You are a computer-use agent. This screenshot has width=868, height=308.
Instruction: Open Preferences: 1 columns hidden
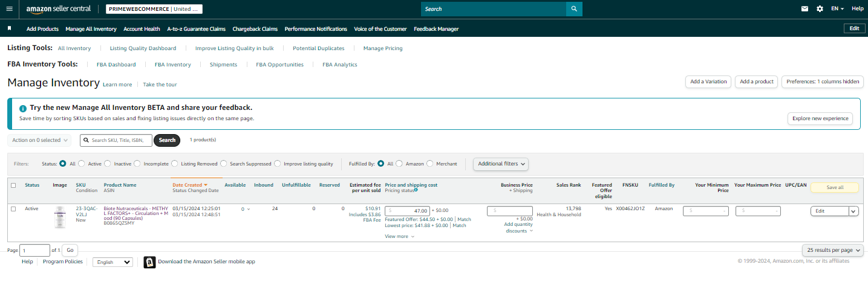coord(823,82)
